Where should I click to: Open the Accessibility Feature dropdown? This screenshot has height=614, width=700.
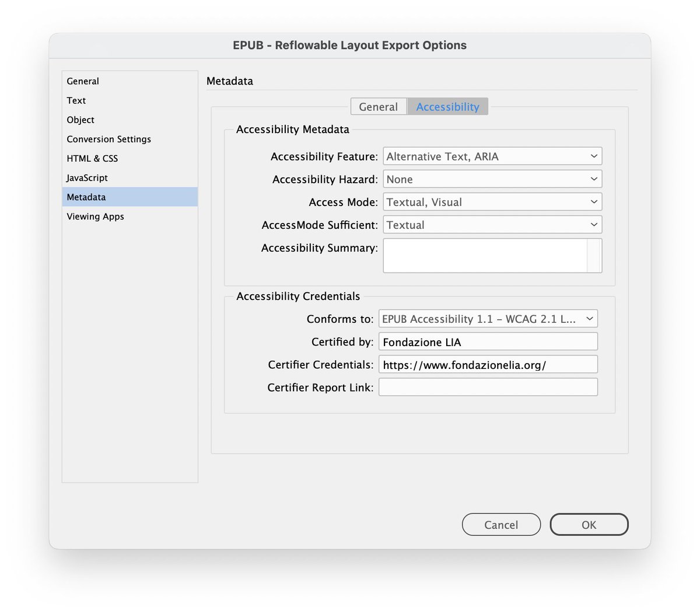(492, 156)
